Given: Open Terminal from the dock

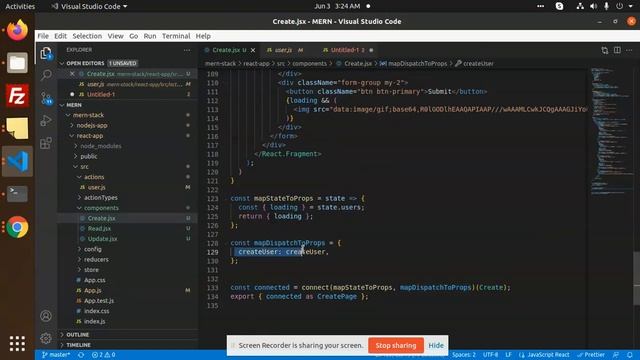Looking at the screenshot, I should pos(17,194).
